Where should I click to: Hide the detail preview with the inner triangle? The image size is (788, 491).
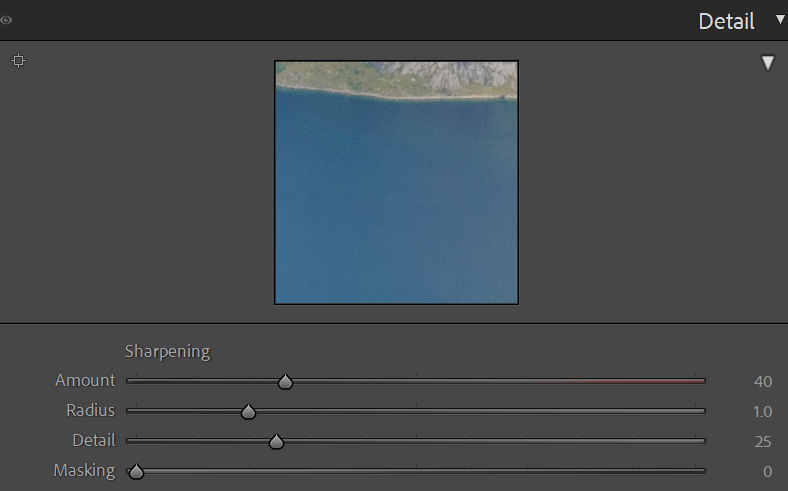tap(767, 63)
